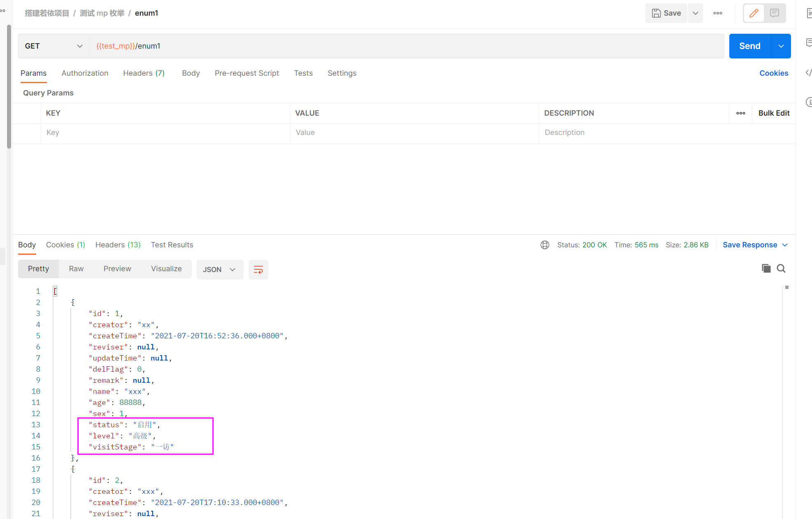Open the response Headers (13) tab
Image resolution: width=812 pixels, height=519 pixels.
118,245
